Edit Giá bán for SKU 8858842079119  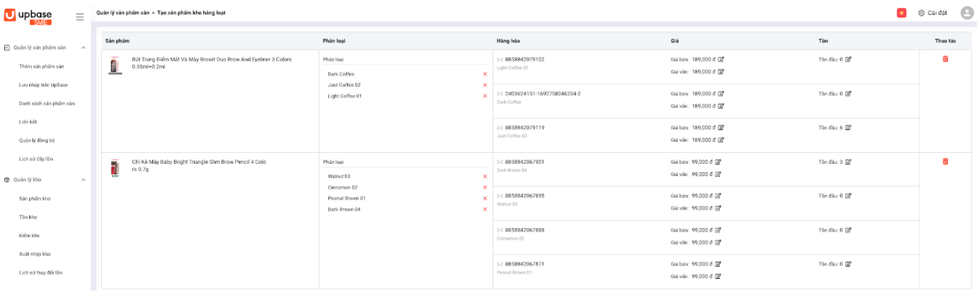(x=721, y=127)
